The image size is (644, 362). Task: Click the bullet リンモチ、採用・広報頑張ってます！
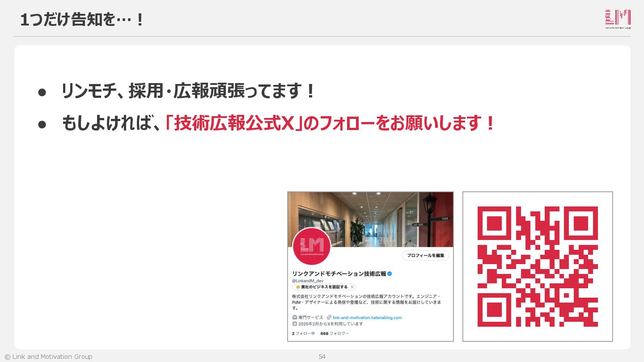coord(188,91)
